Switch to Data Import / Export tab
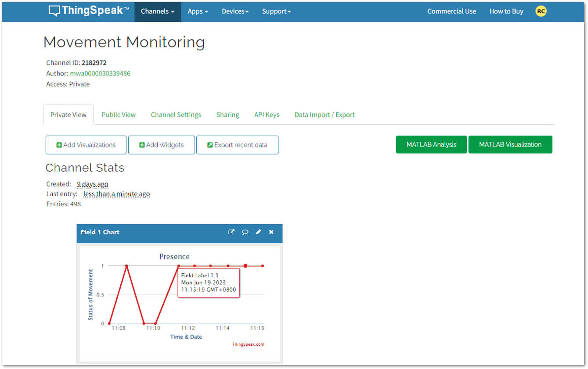The image size is (588, 369). click(325, 115)
